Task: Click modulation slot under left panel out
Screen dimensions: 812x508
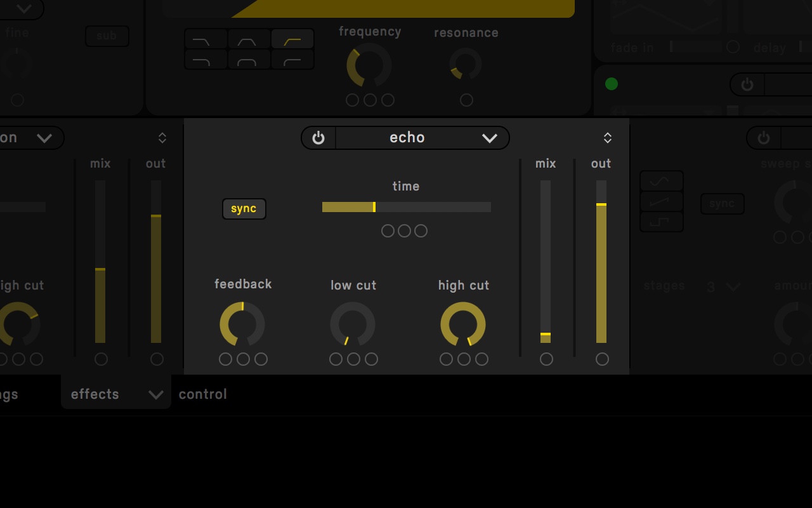Action: 157,359
